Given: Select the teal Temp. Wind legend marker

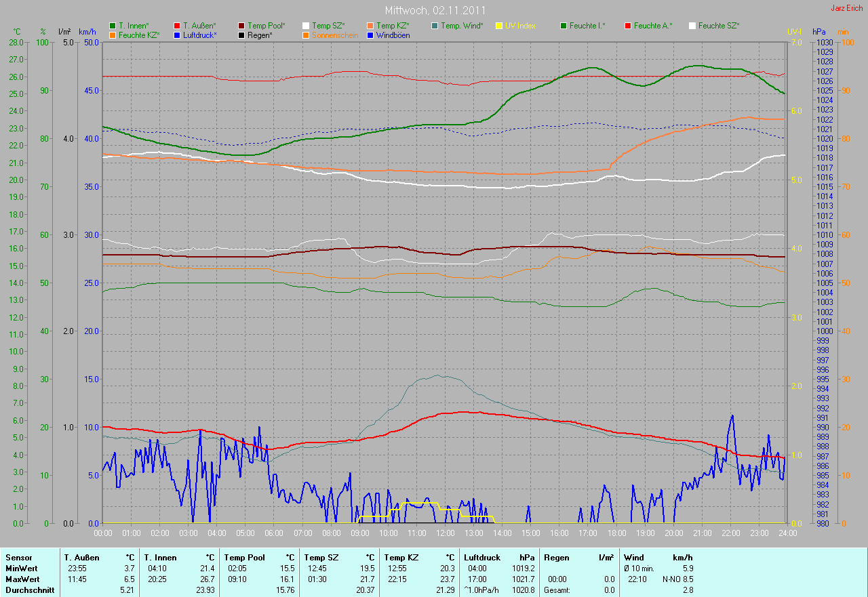Looking at the screenshot, I should pyautogui.click(x=435, y=26).
